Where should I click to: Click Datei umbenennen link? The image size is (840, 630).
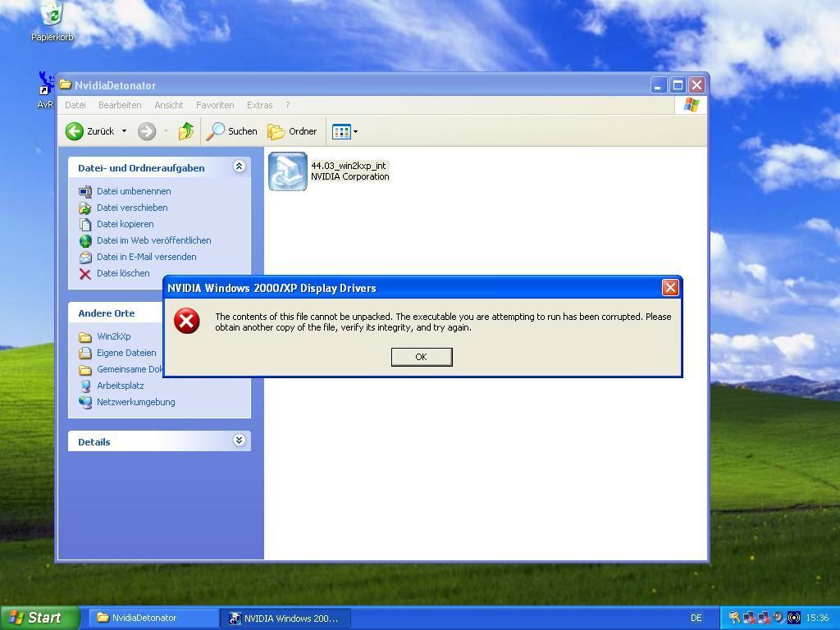[134, 191]
